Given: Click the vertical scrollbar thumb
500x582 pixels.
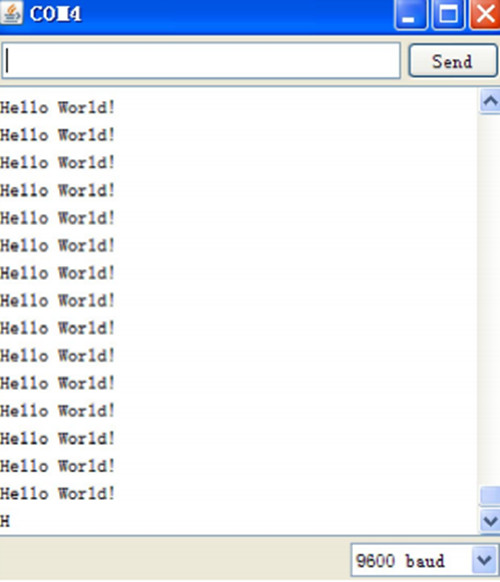Looking at the screenshot, I should click(490, 496).
